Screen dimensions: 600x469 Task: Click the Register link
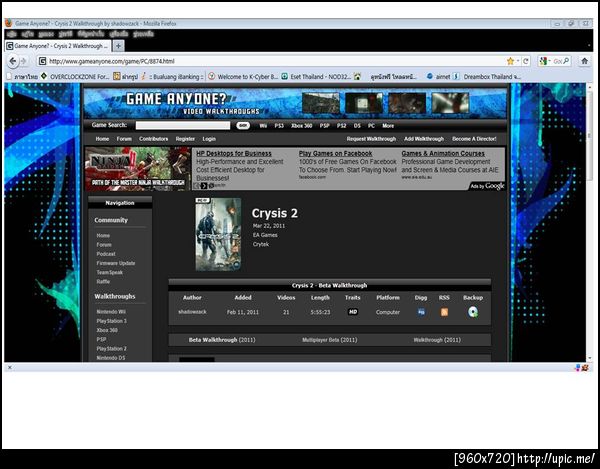185,139
